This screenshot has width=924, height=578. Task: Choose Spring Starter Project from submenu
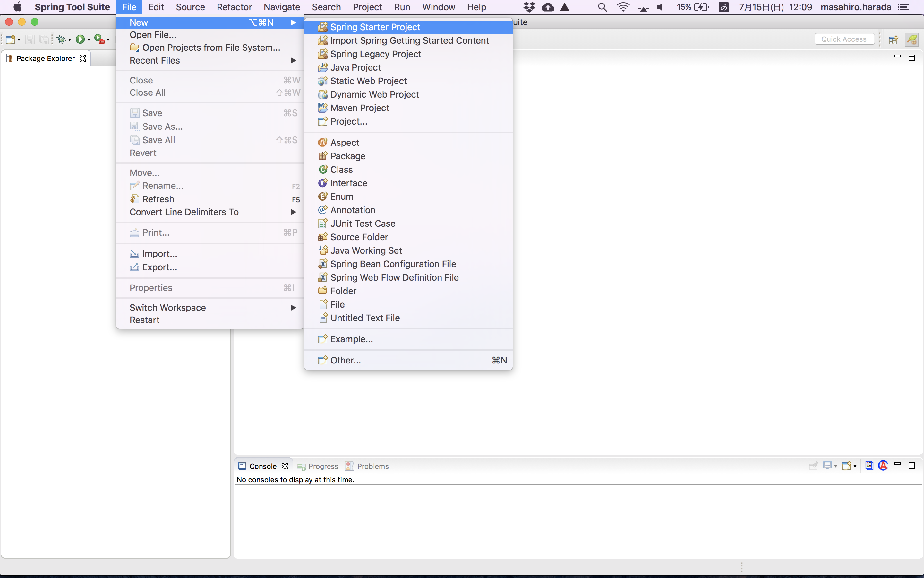408,27
